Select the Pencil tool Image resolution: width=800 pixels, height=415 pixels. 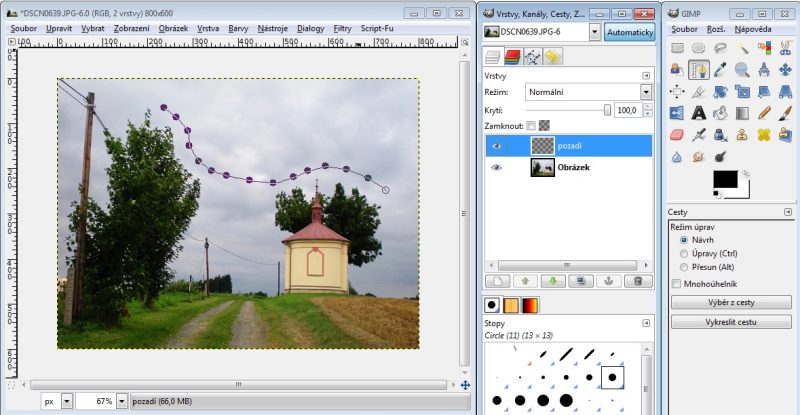point(764,113)
